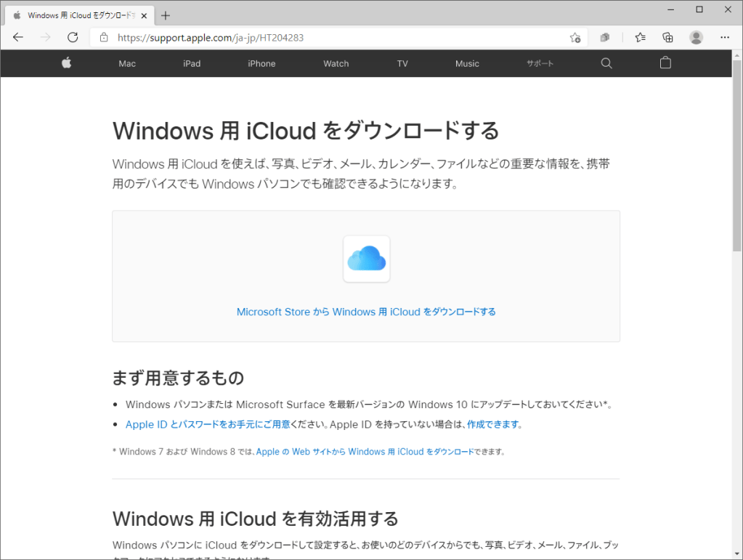Screen dimensions: 743x560
Task: Click the browser refresh button
Action: pos(73,37)
